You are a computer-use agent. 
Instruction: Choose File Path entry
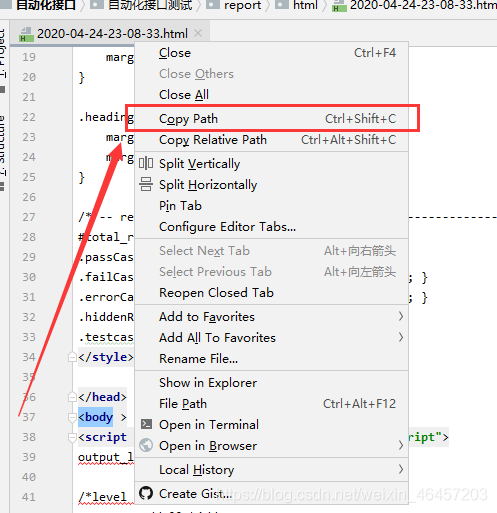pyautogui.click(x=271, y=404)
